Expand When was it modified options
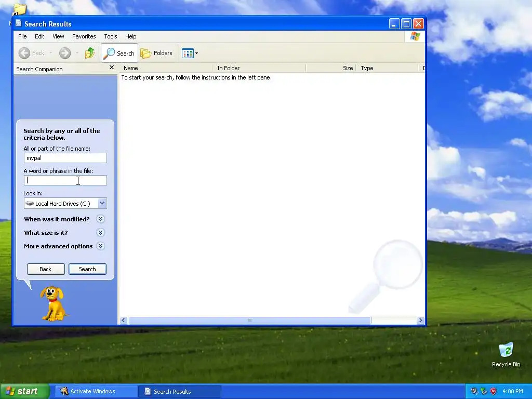 pyautogui.click(x=100, y=219)
